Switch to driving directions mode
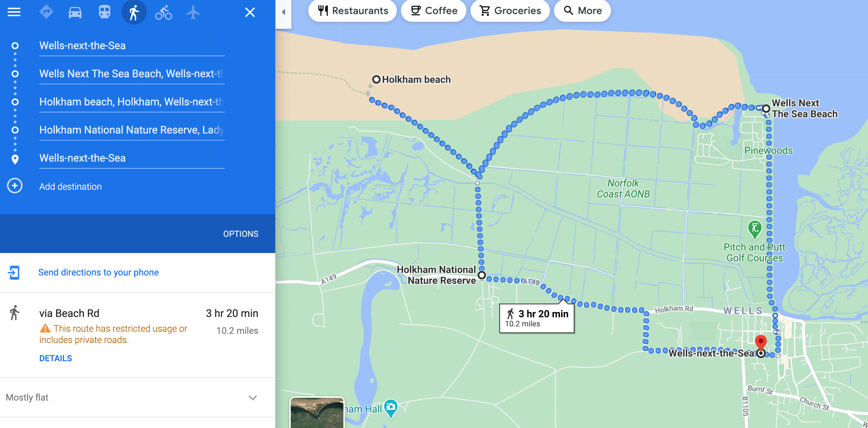 tap(75, 12)
